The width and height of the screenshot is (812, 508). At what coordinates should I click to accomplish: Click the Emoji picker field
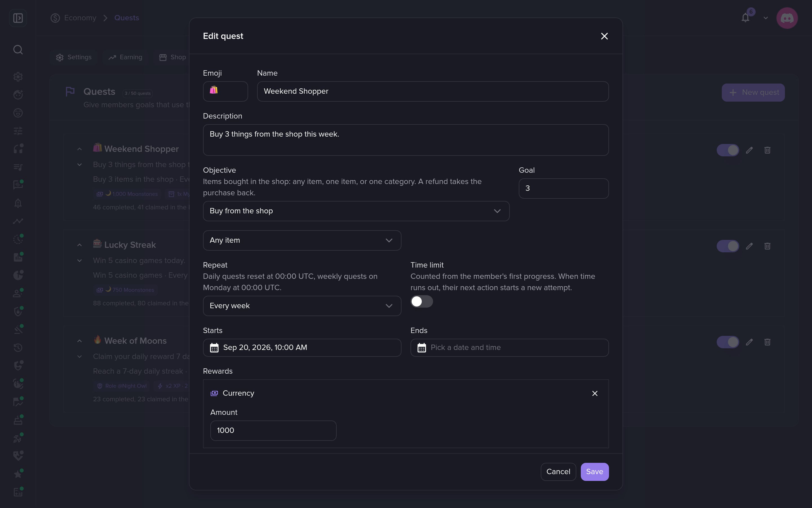tap(226, 91)
